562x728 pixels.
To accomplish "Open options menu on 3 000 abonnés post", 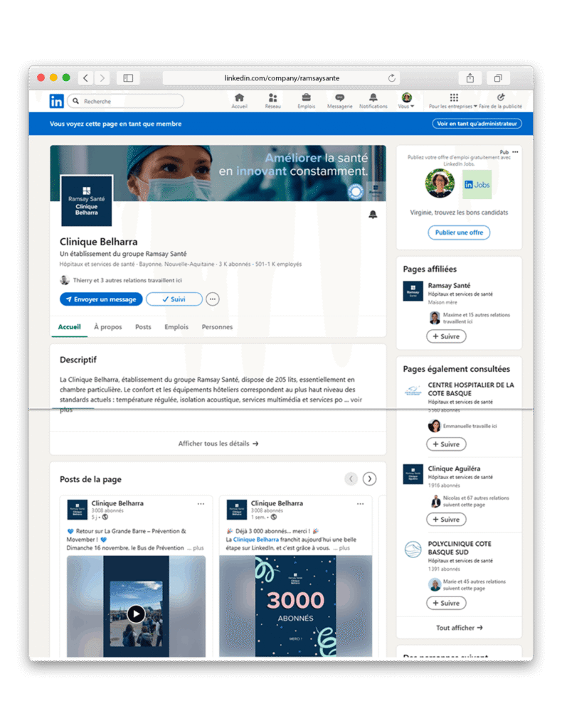I will [x=361, y=504].
